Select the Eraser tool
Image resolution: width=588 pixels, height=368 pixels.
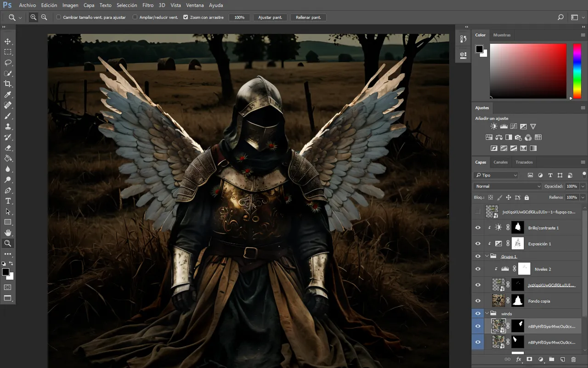pyautogui.click(x=8, y=148)
